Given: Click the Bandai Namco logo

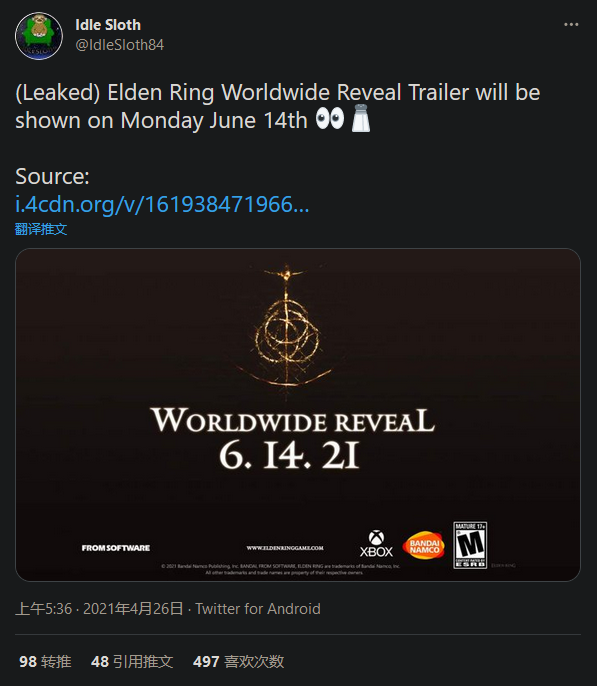Looking at the screenshot, I should click(423, 545).
